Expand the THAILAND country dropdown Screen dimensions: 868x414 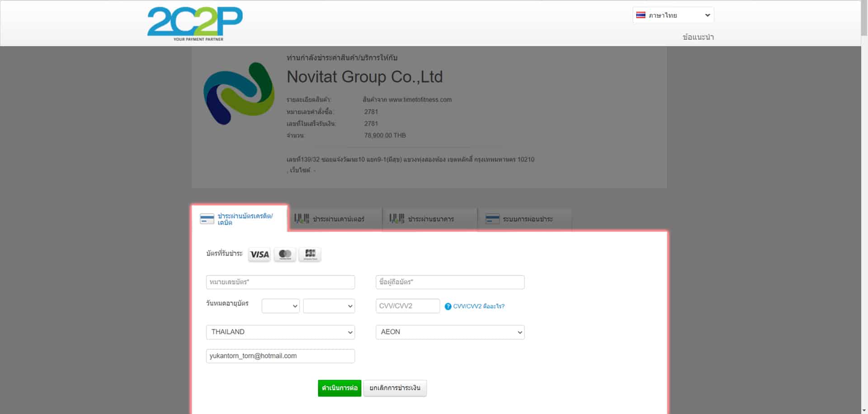280,332
